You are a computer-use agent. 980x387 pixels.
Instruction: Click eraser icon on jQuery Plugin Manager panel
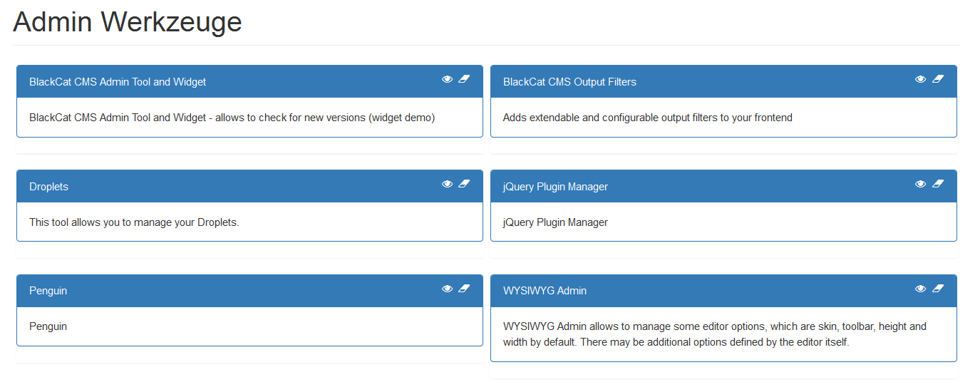pyautogui.click(x=938, y=184)
